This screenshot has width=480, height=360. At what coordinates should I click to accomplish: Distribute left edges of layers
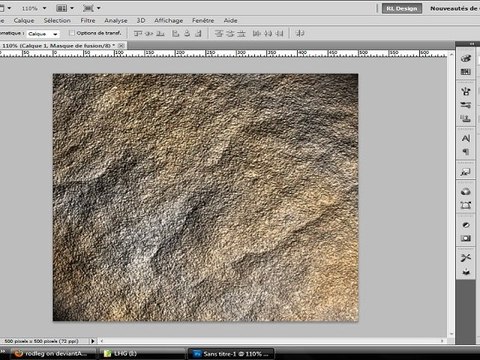[x=257, y=33]
